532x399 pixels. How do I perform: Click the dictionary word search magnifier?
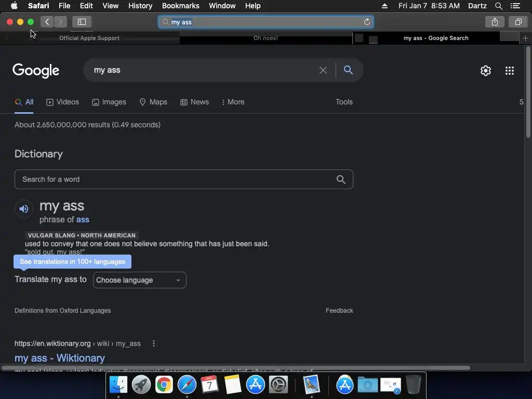click(x=341, y=179)
